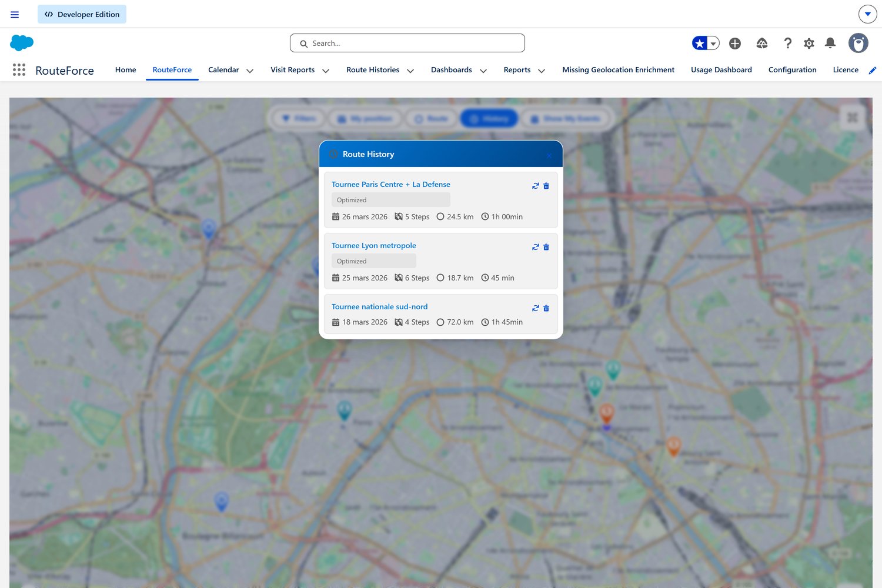Open the Dashboards dropdown arrow

pos(483,70)
